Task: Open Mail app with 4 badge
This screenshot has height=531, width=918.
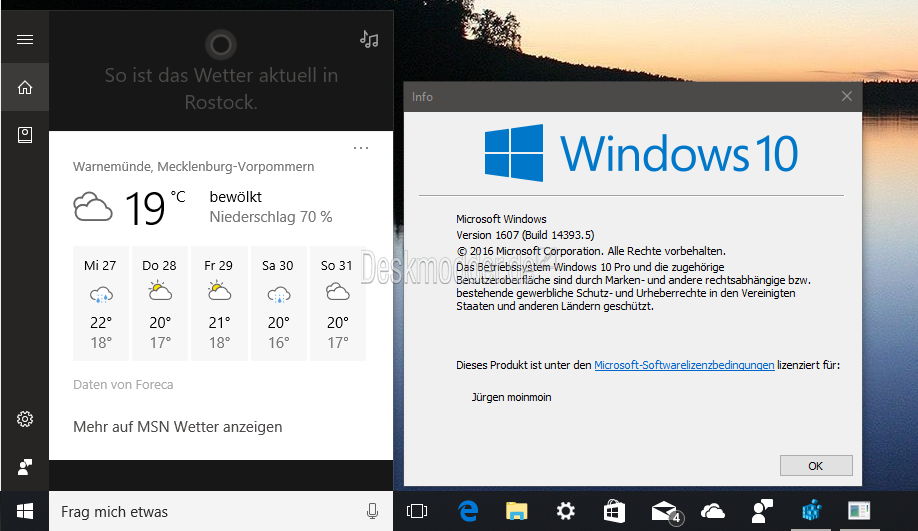Action: pyautogui.click(x=666, y=512)
